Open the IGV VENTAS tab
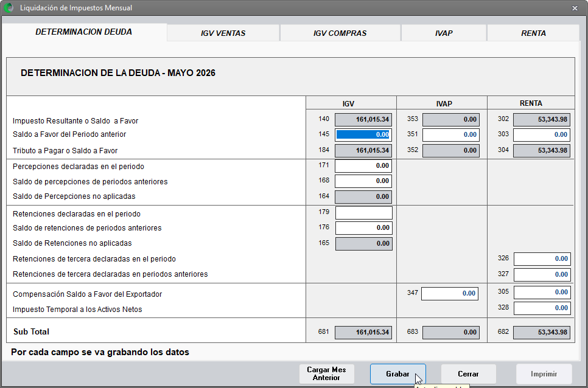The height and width of the screenshot is (388, 588). pos(223,33)
